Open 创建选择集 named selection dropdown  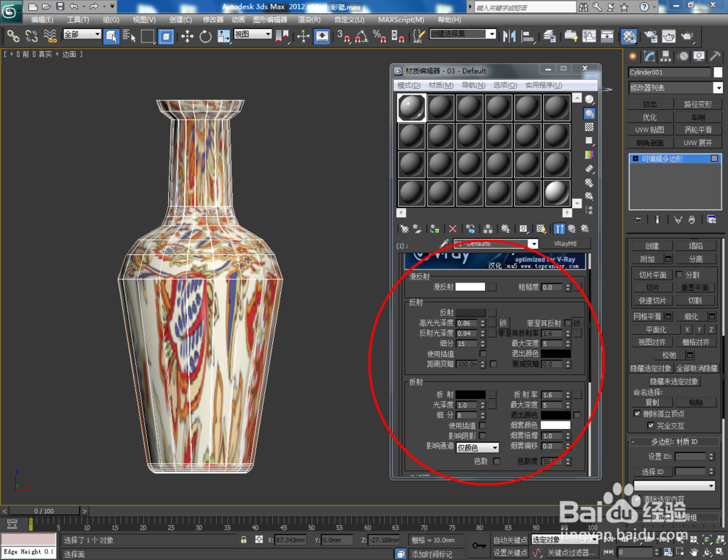click(x=462, y=34)
